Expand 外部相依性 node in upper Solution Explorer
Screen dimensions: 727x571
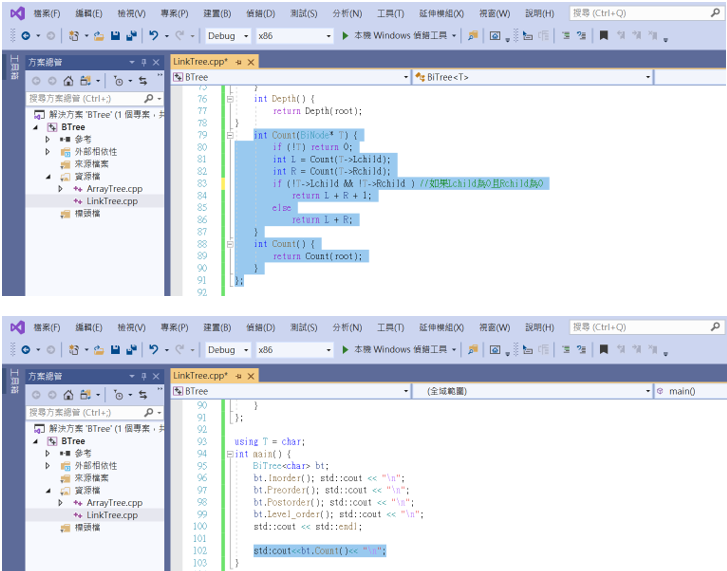48,152
